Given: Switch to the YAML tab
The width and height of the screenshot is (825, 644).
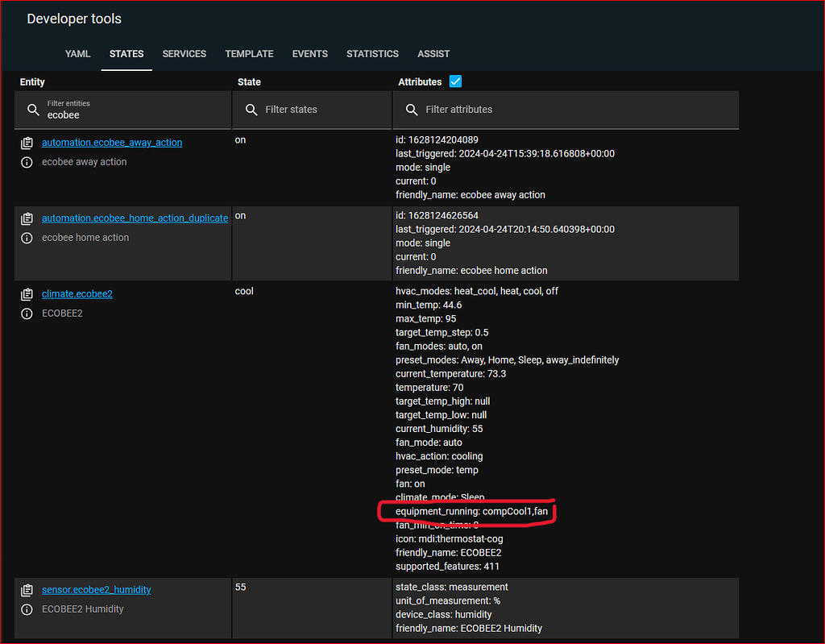Looking at the screenshot, I should [78, 54].
